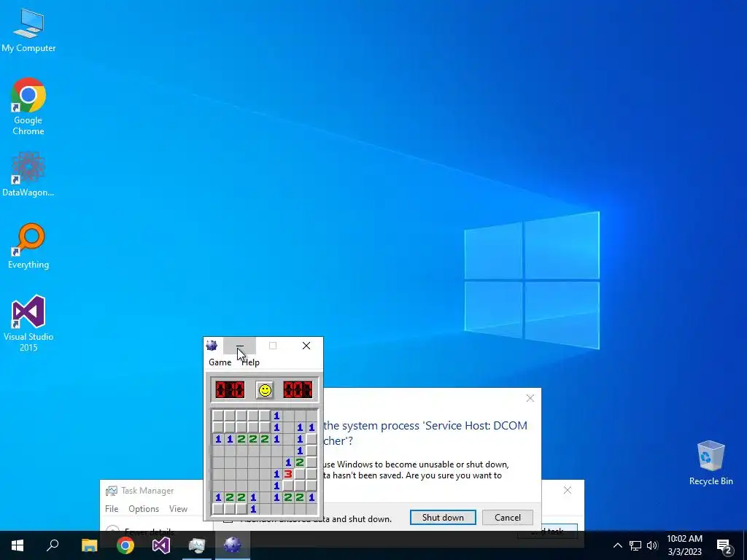Close the system process warning dialog

530,398
